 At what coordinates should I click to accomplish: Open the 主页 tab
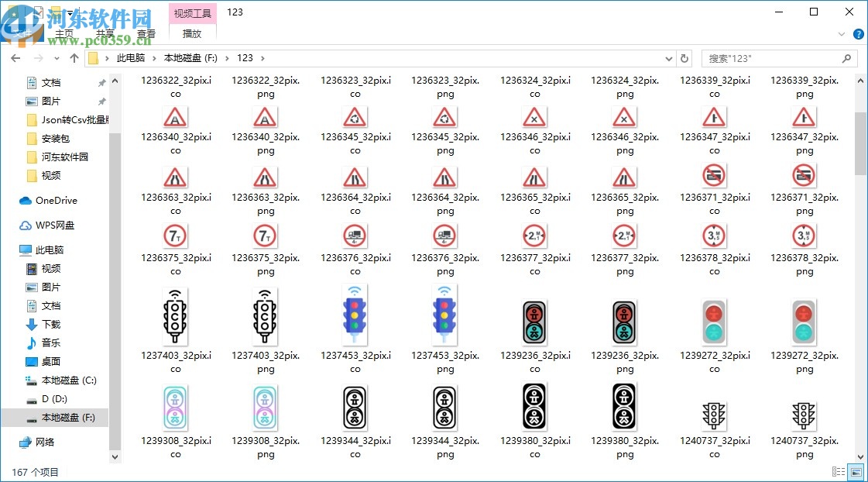pos(64,34)
